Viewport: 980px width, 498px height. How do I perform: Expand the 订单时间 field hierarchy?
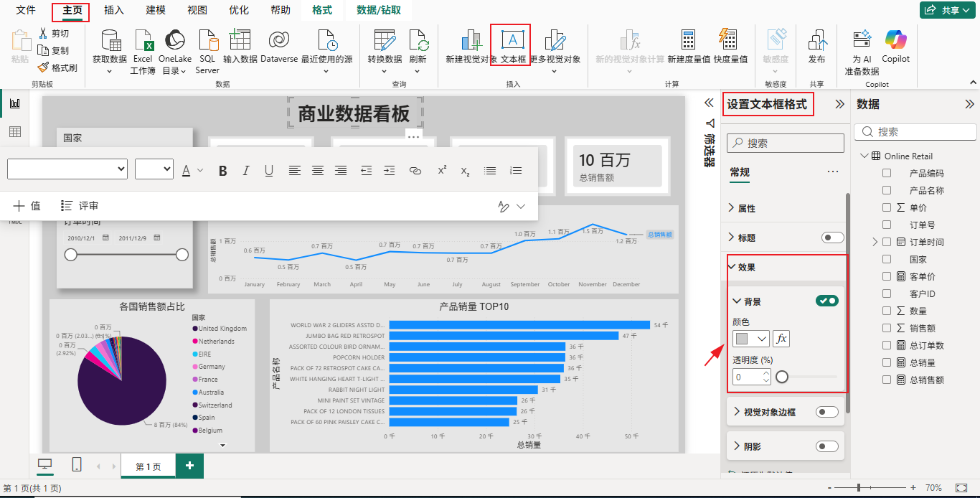875,242
